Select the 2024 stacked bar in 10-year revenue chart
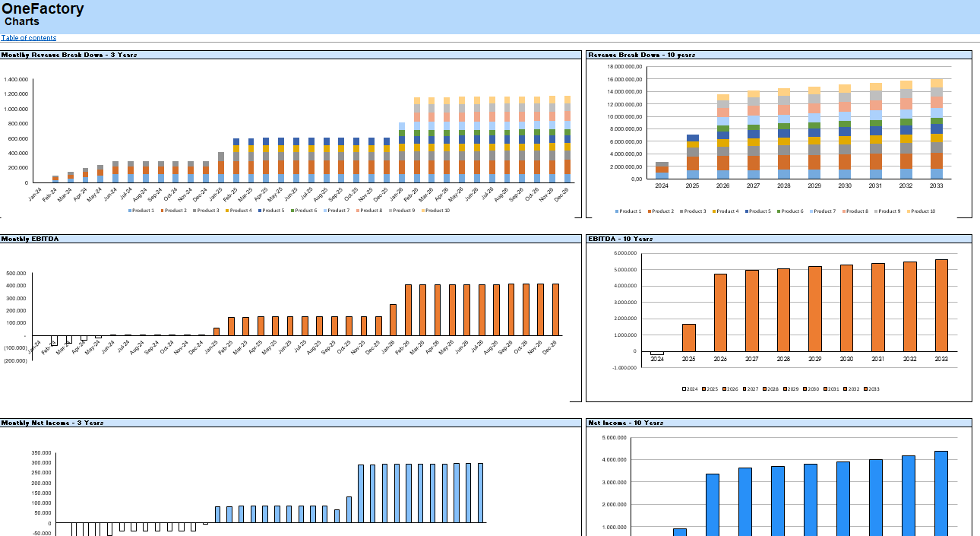Image resolution: width=980 pixels, height=536 pixels. [x=662, y=170]
